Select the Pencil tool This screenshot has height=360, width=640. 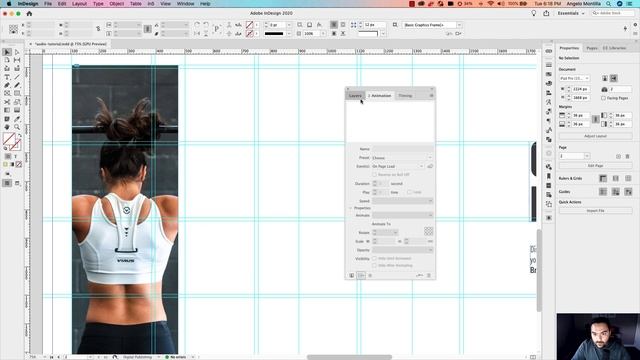(x=17, y=85)
